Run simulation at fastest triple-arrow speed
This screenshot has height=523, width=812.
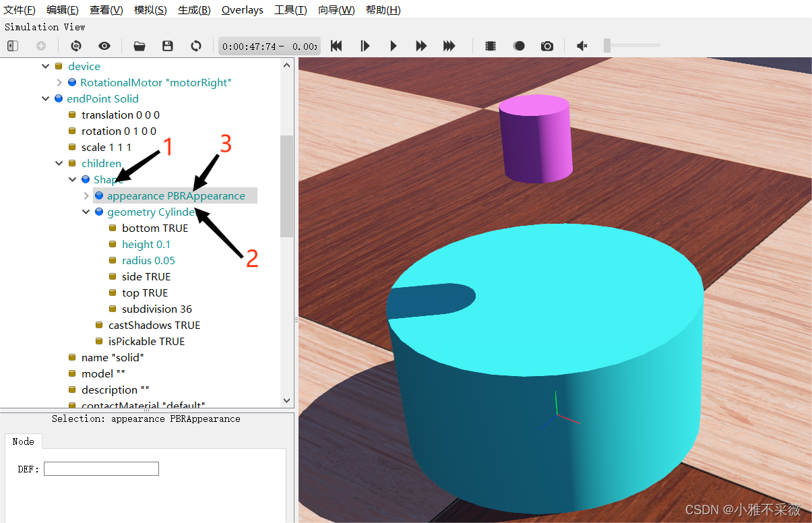[449, 46]
